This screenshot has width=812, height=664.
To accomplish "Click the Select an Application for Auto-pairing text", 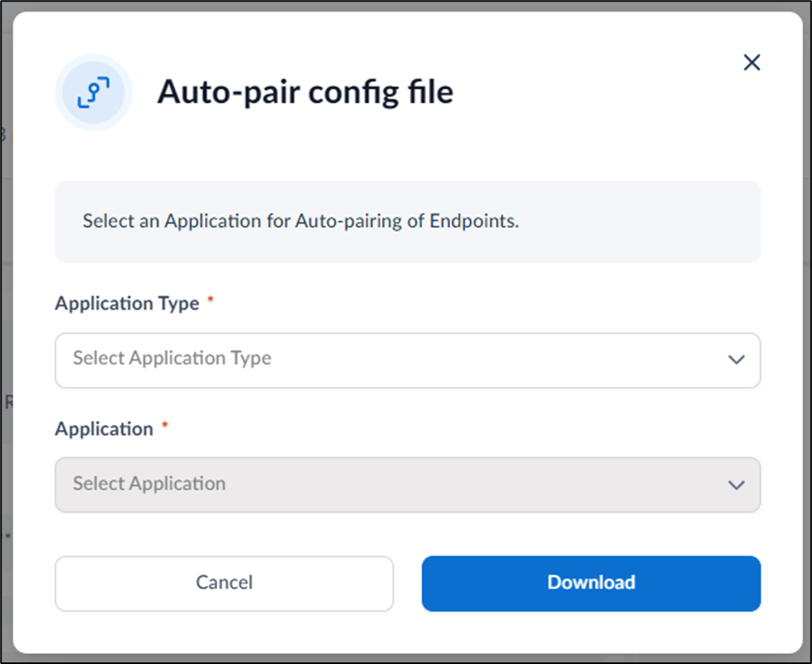I will click(x=301, y=221).
